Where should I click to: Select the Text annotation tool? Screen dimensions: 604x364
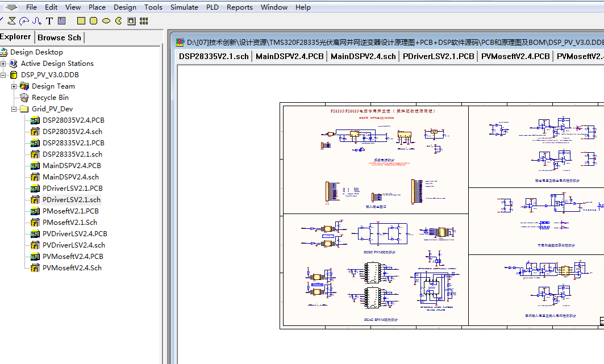[49, 21]
